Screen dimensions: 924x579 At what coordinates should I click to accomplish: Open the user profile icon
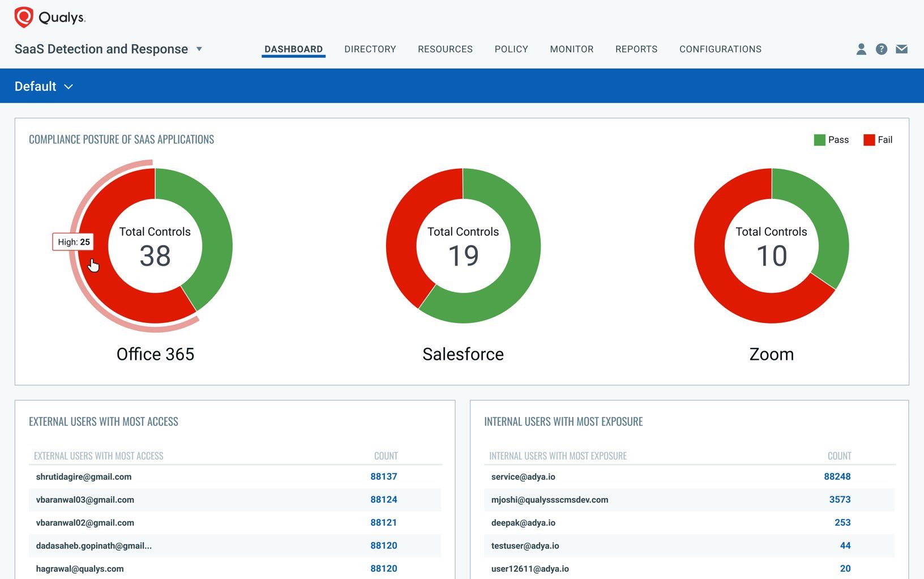861,49
